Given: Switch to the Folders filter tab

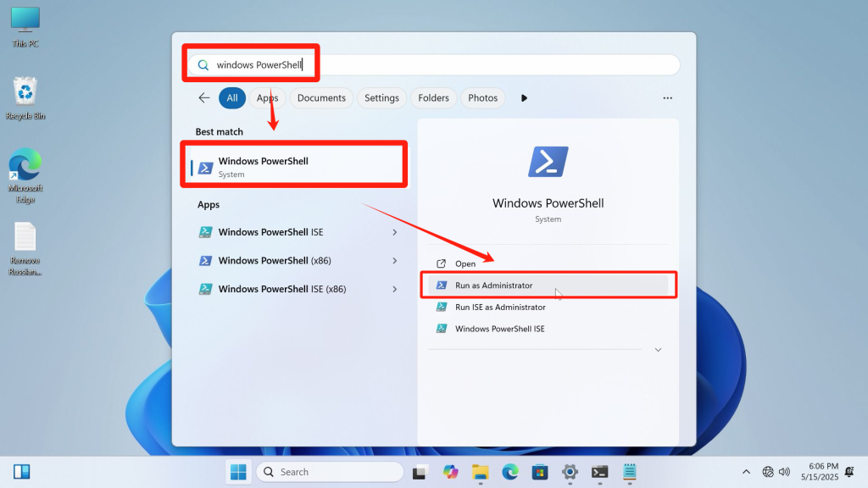Looking at the screenshot, I should click(x=433, y=98).
